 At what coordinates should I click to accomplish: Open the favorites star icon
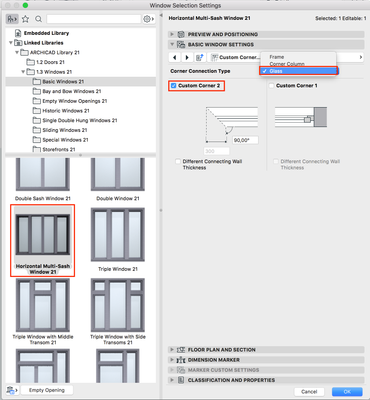25,19
